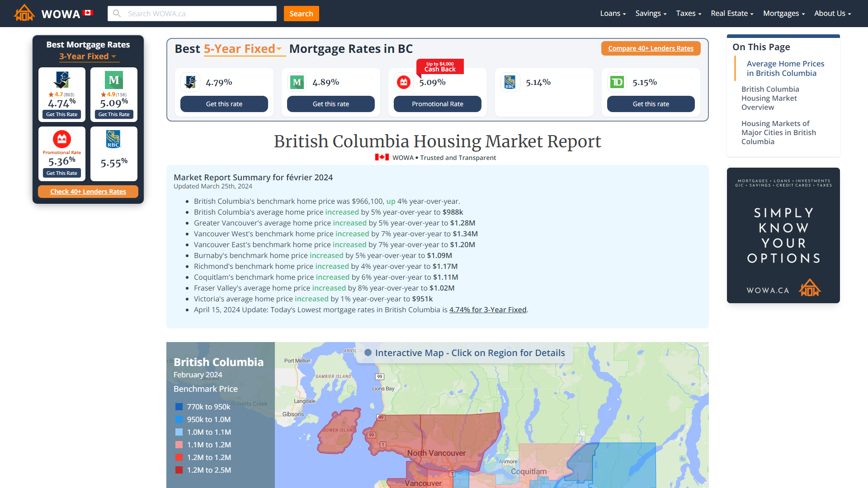Viewport: 868px width, 488px height.
Task: Click Get this rate for 4.79%
Action: 224,104
